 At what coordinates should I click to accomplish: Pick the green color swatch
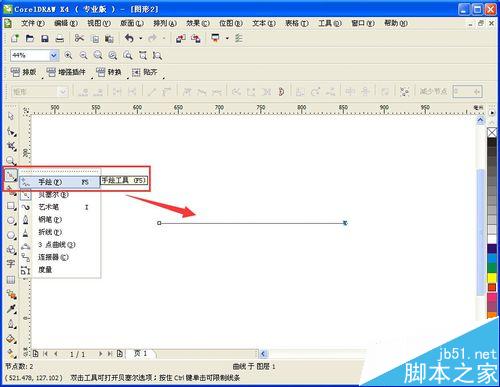(492, 268)
